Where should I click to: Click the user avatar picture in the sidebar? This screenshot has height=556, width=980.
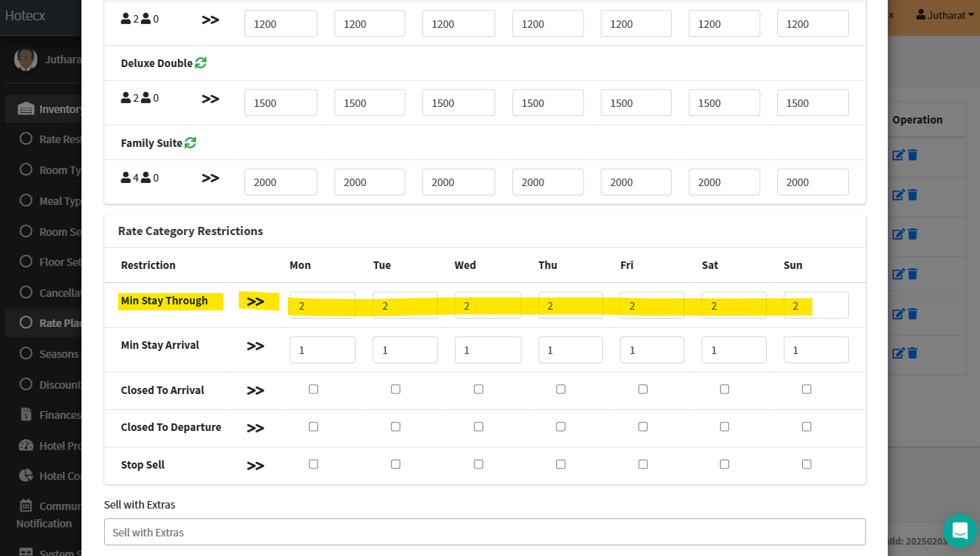pyautogui.click(x=26, y=59)
